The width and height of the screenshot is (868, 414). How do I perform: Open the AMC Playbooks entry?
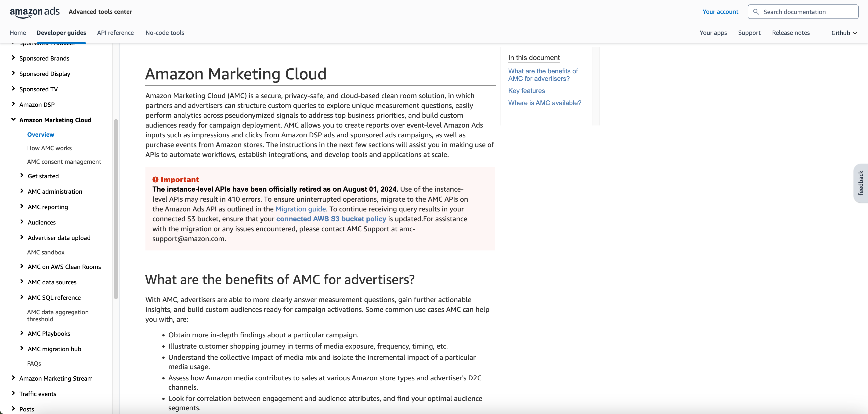(x=49, y=334)
